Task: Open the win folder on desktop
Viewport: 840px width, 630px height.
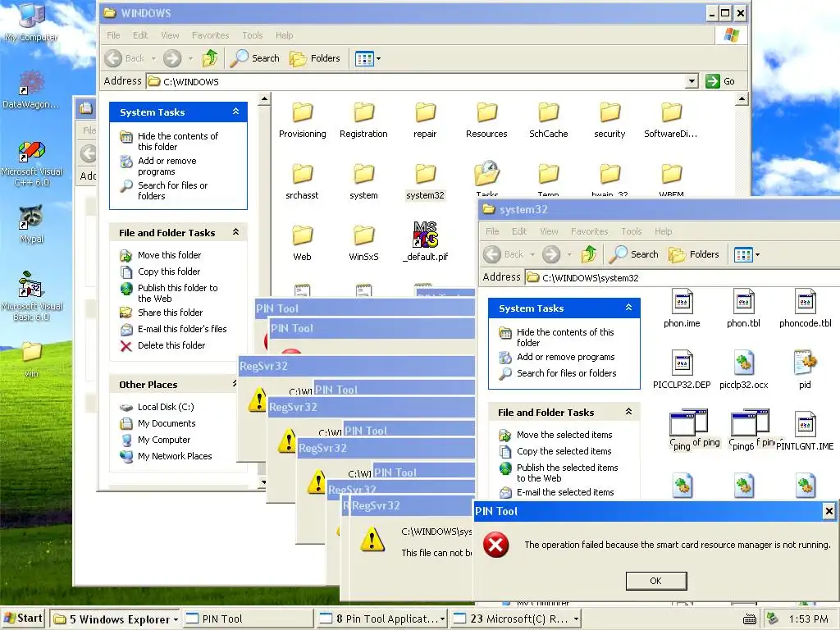Action: pos(32,351)
